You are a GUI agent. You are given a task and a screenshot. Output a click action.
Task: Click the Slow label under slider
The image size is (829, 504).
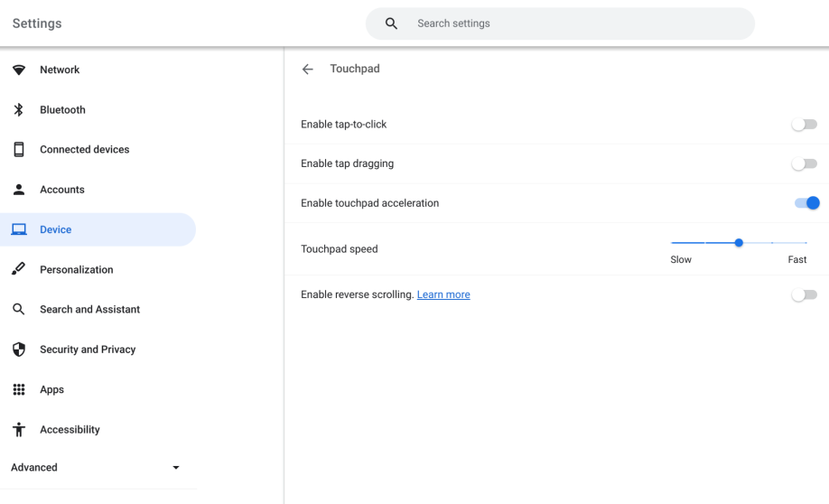pyautogui.click(x=680, y=259)
